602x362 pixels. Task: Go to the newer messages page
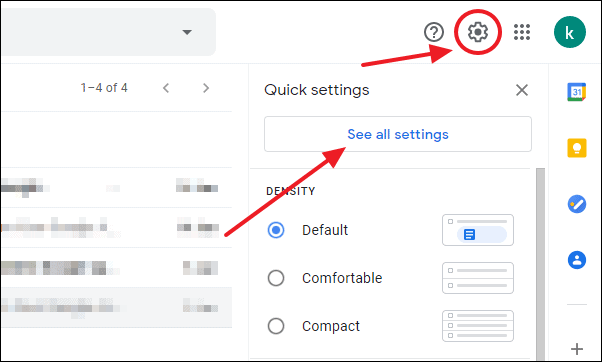click(x=166, y=88)
